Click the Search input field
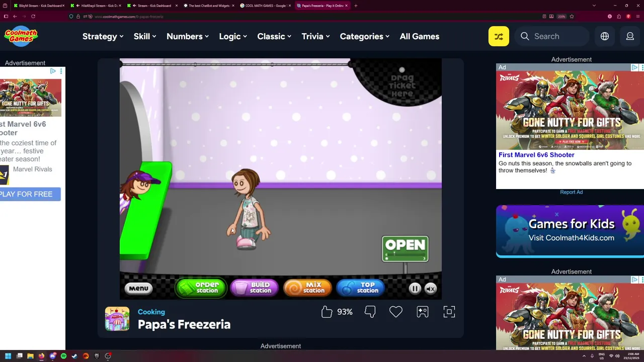644x362 pixels. point(552,36)
